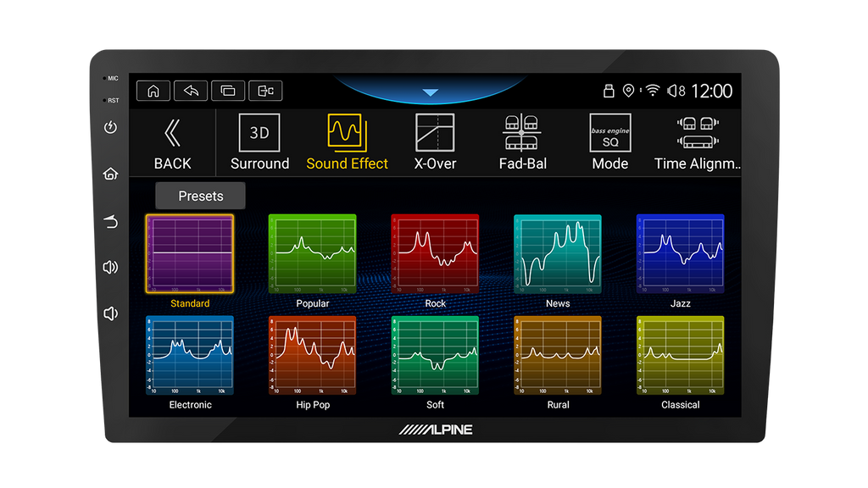The image size is (868, 488).
Task: Click the Hip Pop preset label
Action: (x=313, y=404)
